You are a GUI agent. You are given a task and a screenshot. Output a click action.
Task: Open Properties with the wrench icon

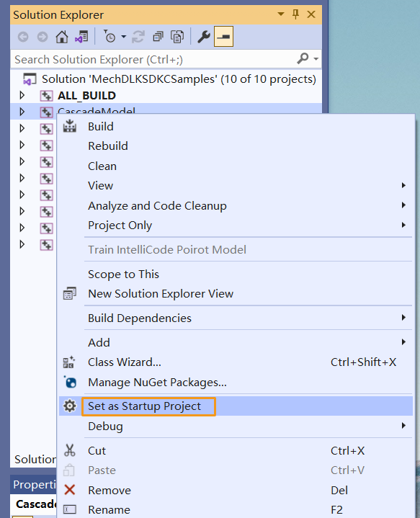tap(204, 37)
